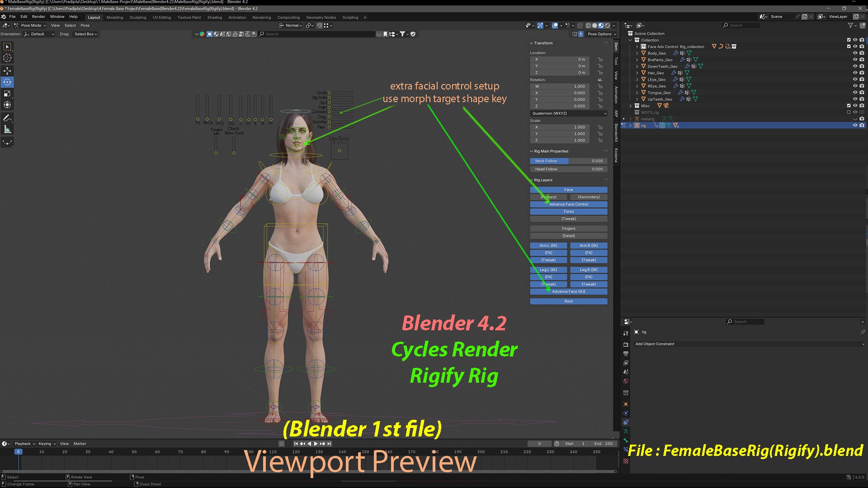Viewport: 868px width, 488px height.
Task: Open the Physics properties tab
Action: (626, 413)
